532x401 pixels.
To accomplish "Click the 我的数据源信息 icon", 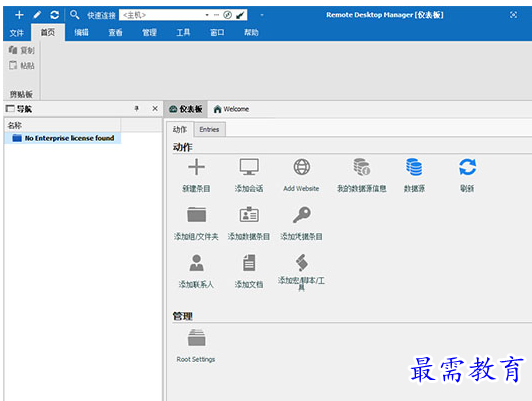I will point(361,167).
